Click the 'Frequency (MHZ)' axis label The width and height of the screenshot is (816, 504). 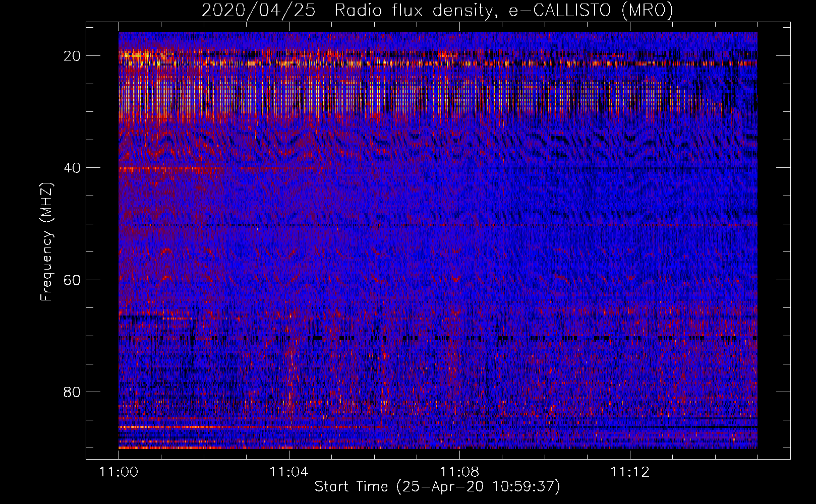[x=46, y=242]
